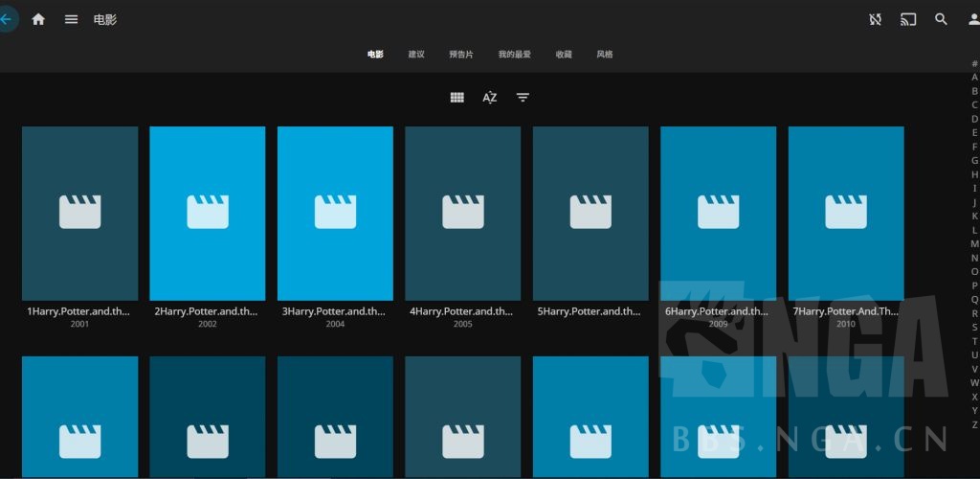Click the 1Harry.Potter.and.th... title text
This screenshot has width=980, height=479.
(x=78, y=311)
